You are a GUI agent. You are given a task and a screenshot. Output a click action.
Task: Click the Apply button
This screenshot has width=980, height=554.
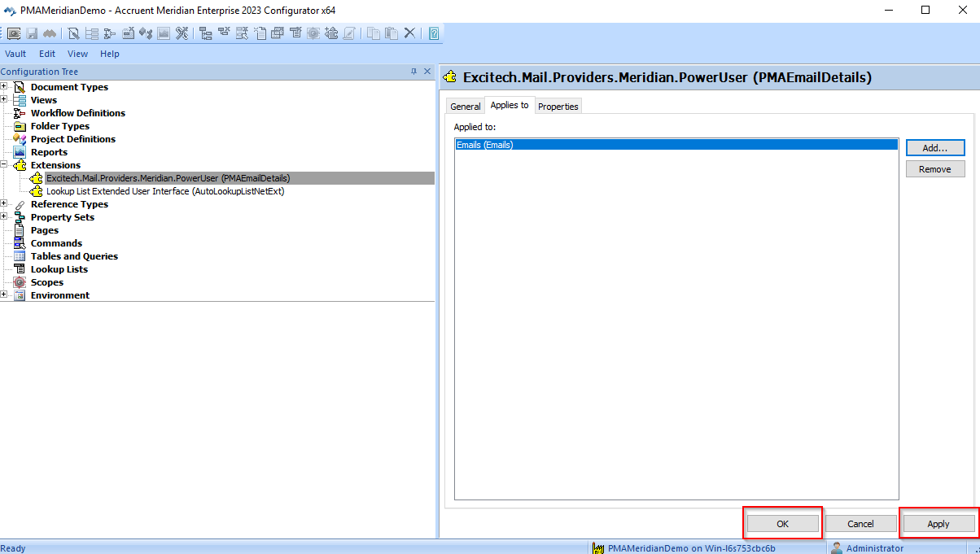point(938,524)
